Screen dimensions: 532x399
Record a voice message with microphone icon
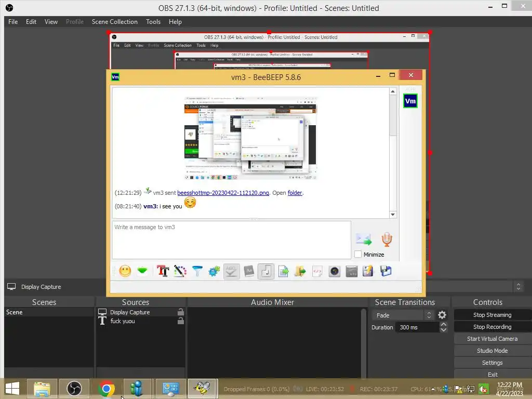[387, 239]
